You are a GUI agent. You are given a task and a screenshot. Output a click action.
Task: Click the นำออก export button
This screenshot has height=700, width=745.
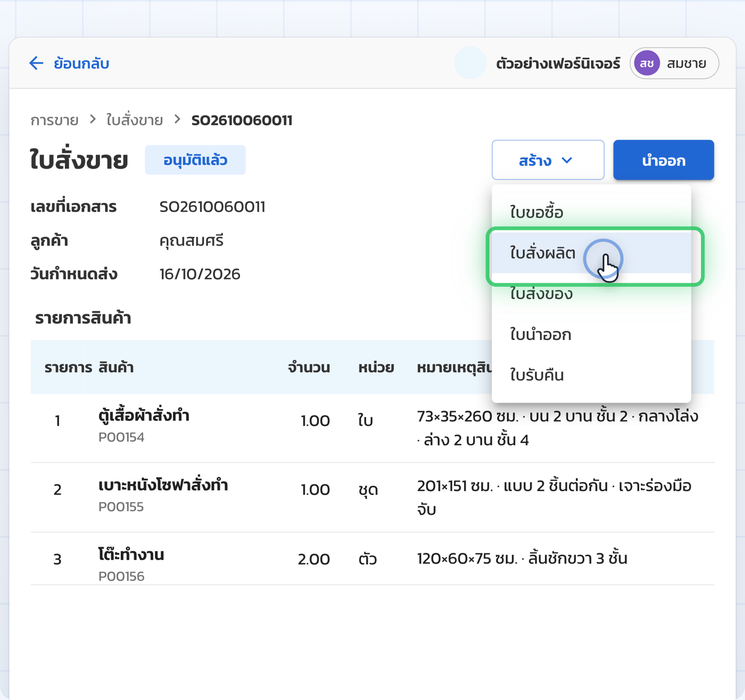pos(664,160)
